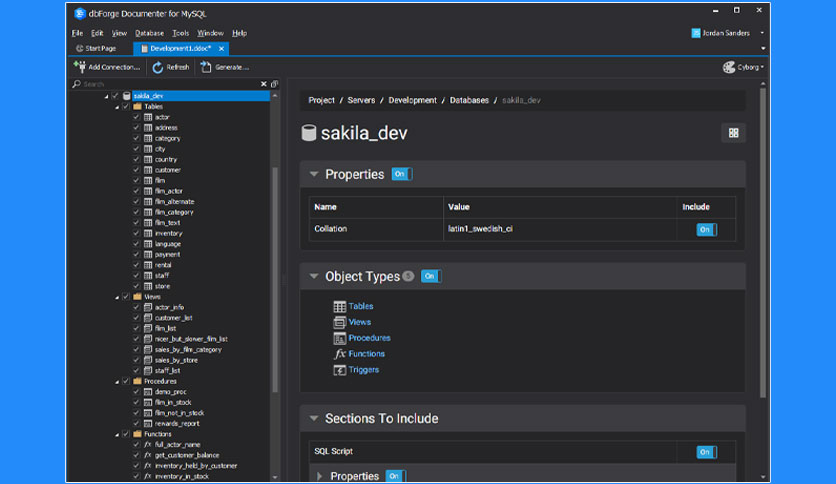Click the Views folder icon in tree
Screen dimensions: 836x484
pos(138,297)
